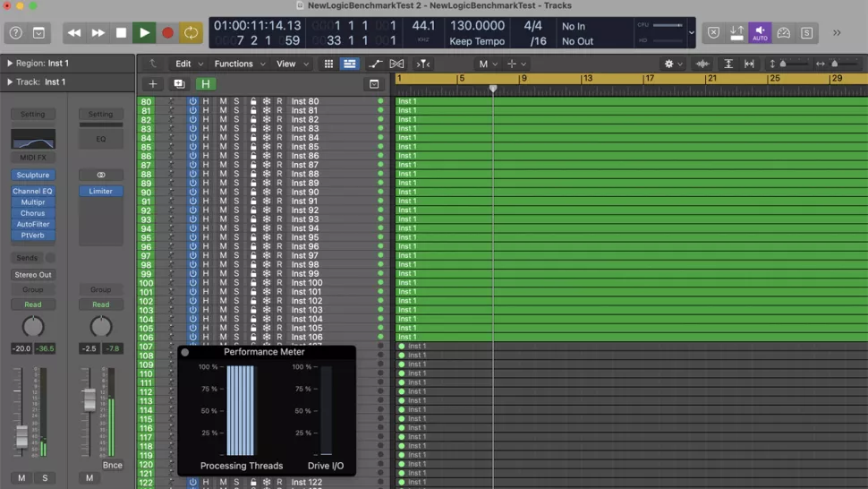868x489 pixels.
Task: Rewind using the transport rewind button
Action: point(74,33)
